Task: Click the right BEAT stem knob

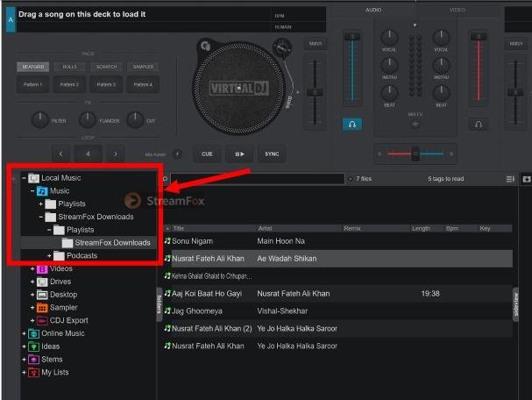Action: click(x=441, y=93)
